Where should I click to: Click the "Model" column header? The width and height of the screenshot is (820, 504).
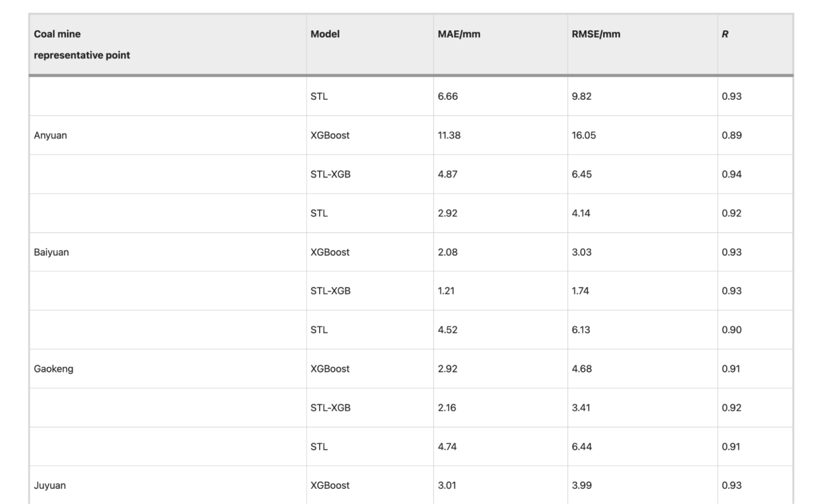coord(325,35)
